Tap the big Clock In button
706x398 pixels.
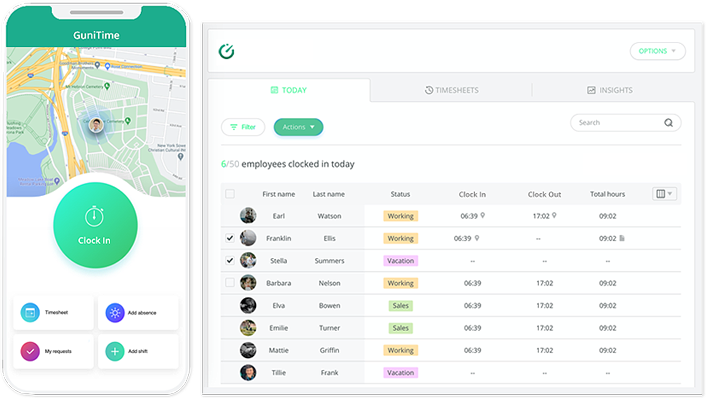[x=95, y=225]
